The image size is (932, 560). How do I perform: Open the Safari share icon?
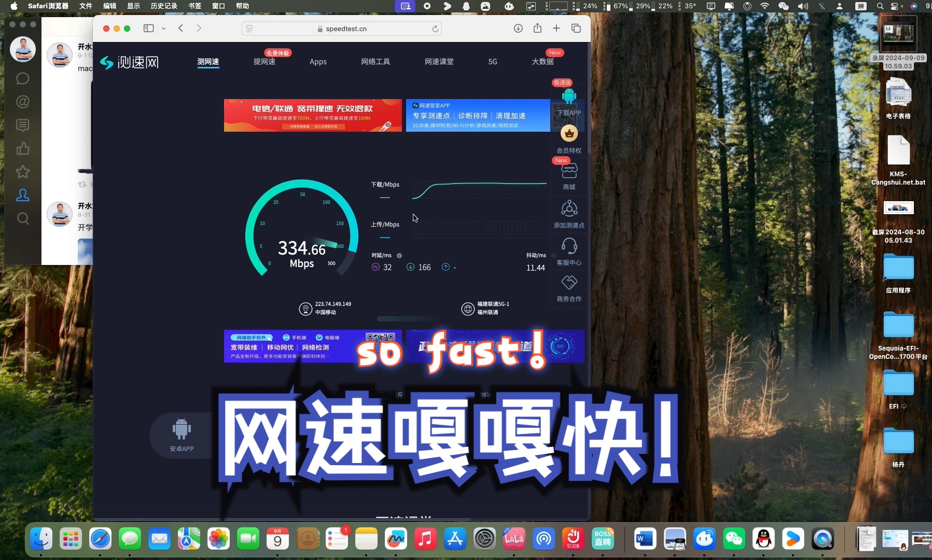click(537, 28)
